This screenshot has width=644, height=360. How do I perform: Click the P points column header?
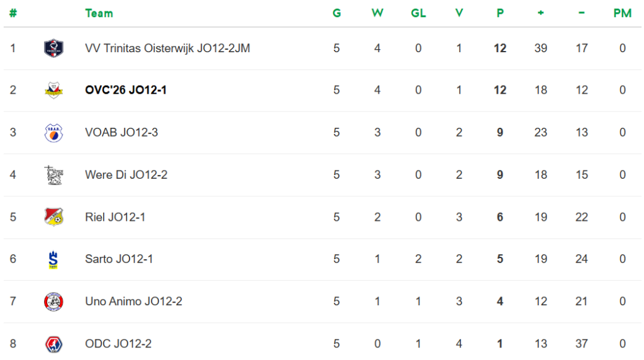tap(500, 13)
